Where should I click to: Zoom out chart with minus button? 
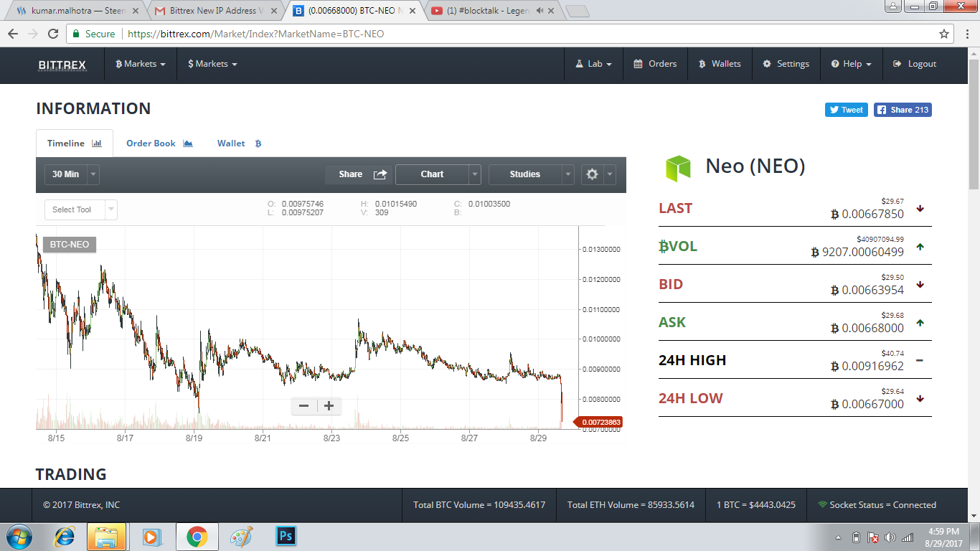(x=303, y=406)
